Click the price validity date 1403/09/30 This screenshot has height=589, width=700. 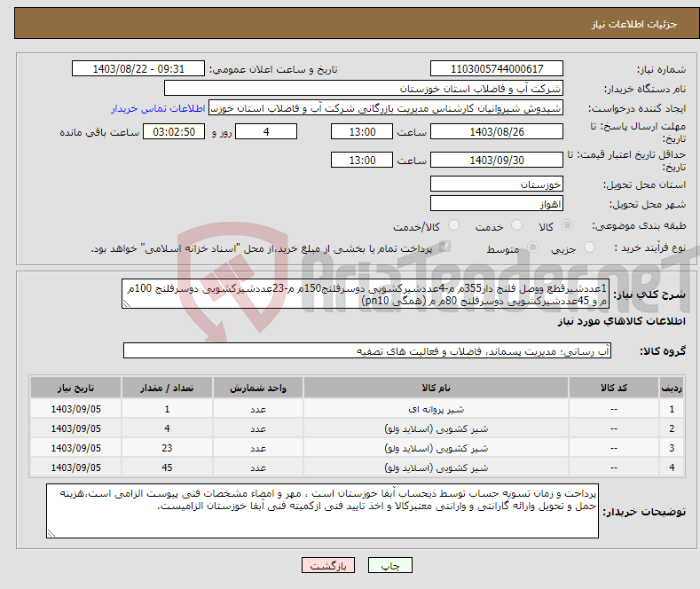497,160
